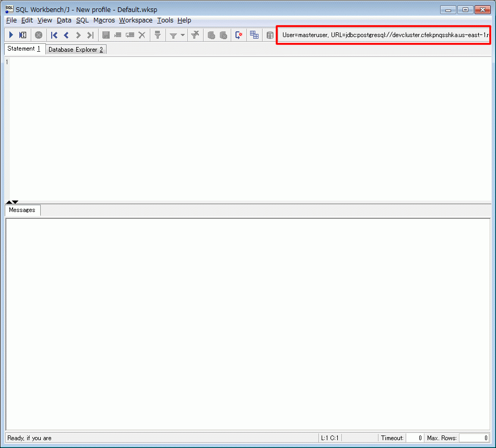Viewport: 496px width, 448px height.
Task: Select the Messages tab
Action: (x=22, y=210)
